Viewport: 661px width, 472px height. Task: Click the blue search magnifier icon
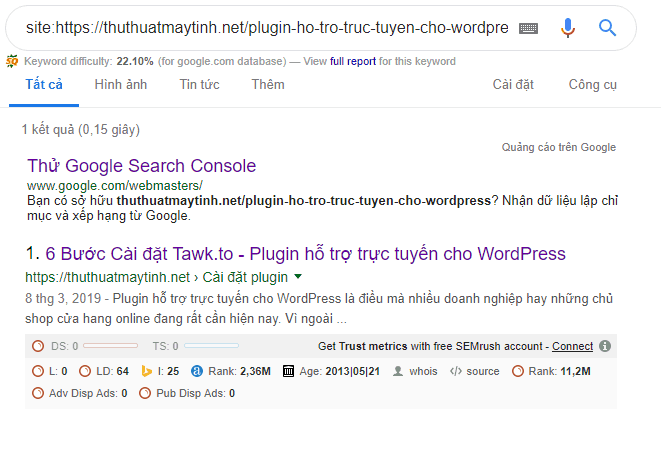(607, 28)
